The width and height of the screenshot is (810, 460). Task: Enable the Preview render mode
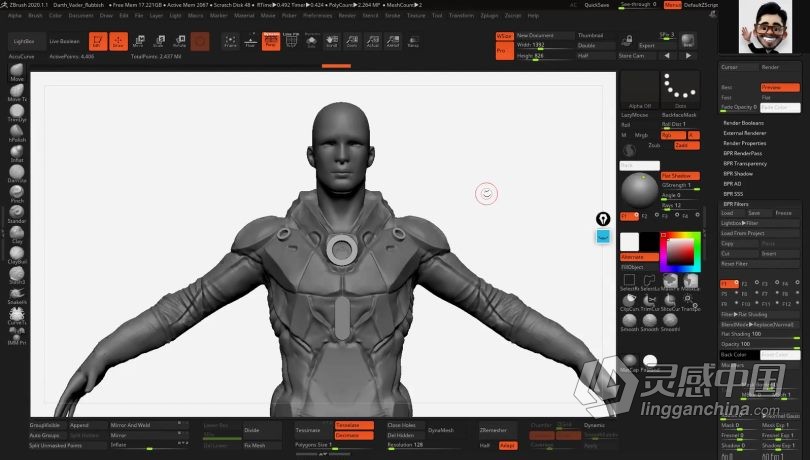(x=780, y=87)
